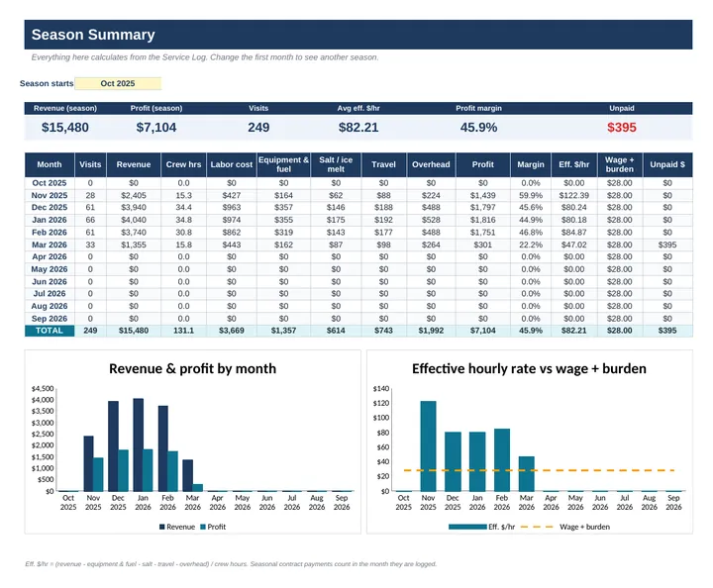Click the Revenue legend swatch

(x=161, y=527)
